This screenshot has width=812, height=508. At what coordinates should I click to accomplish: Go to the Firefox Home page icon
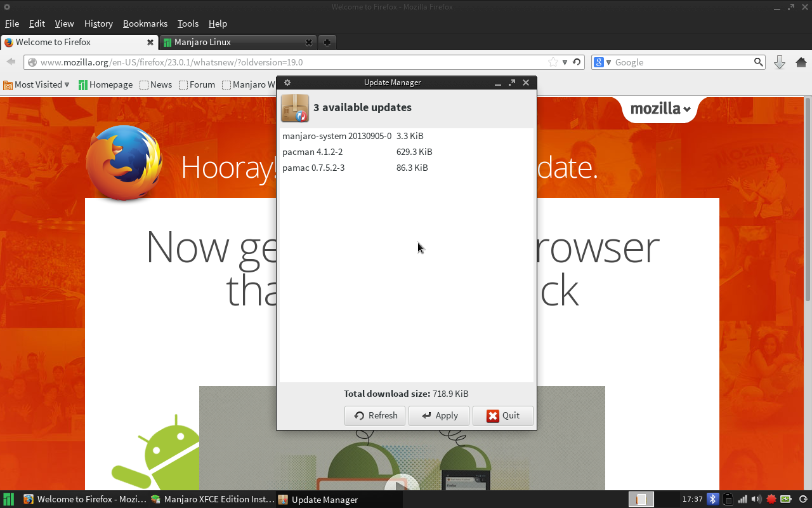coord(801,62)
